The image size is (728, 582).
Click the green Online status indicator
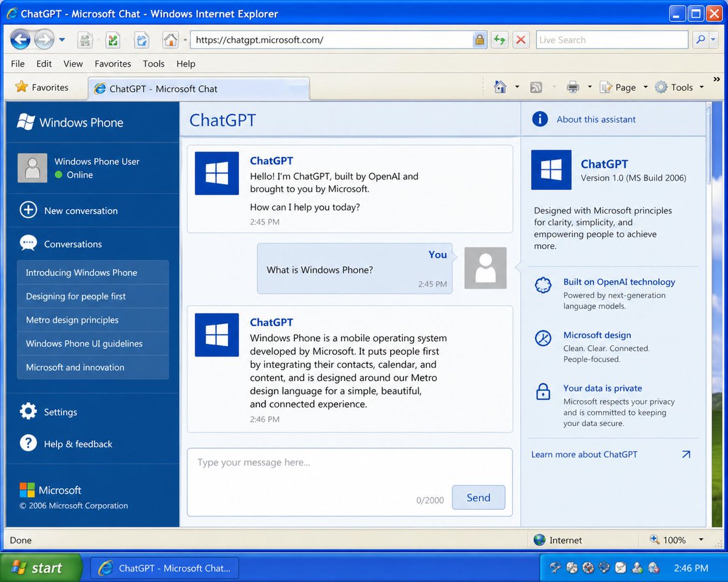pos(59,175)
